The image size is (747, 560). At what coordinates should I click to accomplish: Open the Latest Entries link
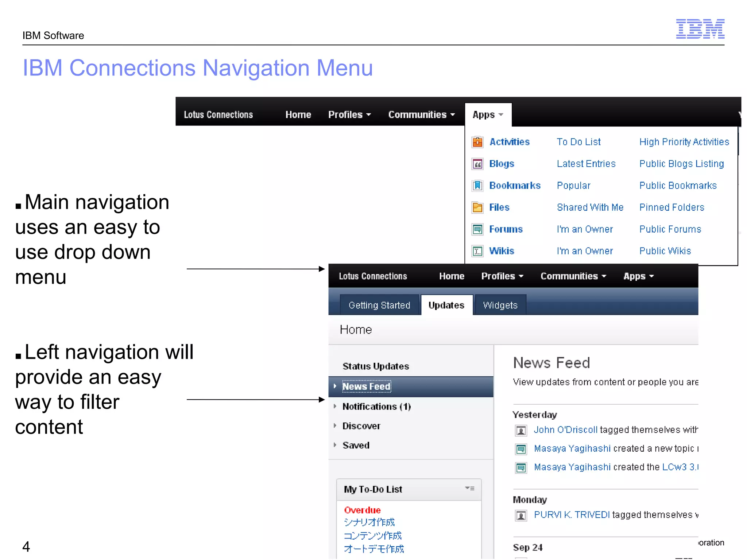click(x=586, y=164)
